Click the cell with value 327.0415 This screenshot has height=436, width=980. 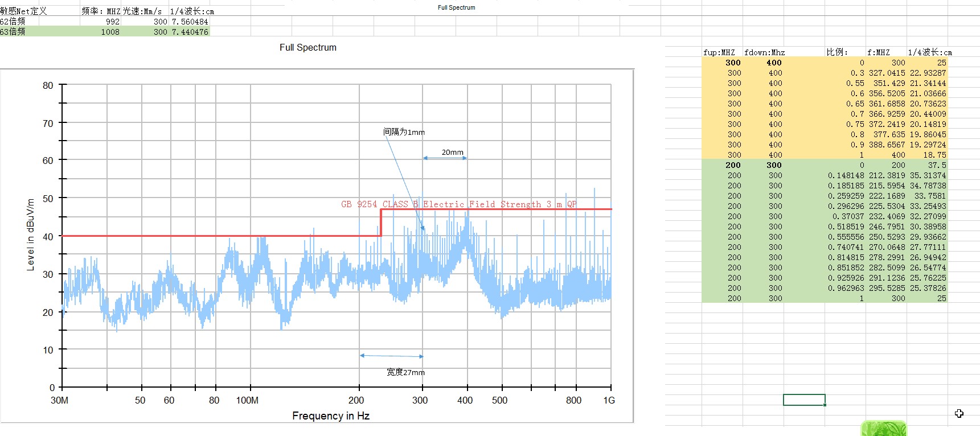point(887,73)
